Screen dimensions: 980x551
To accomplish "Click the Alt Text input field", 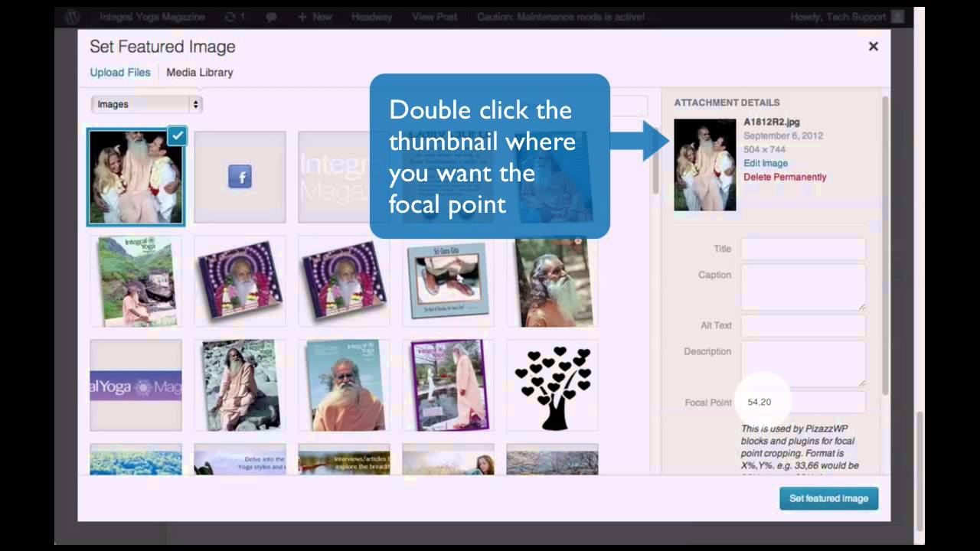I will click(803, 325).
